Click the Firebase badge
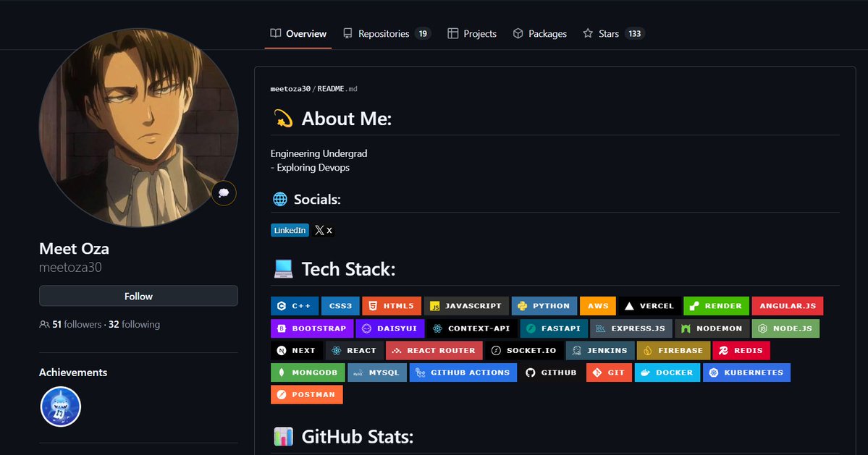 pos(674,351)
